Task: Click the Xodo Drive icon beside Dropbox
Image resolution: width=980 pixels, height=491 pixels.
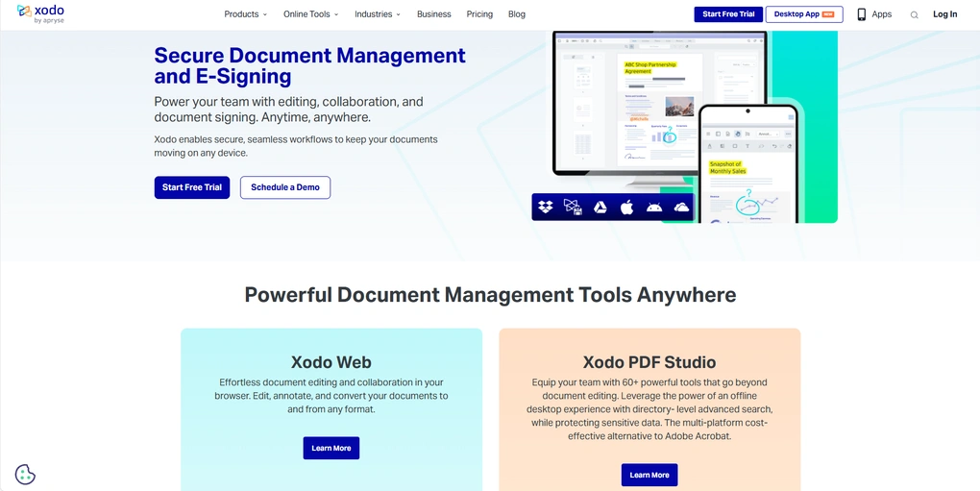Action: (574, 207)
